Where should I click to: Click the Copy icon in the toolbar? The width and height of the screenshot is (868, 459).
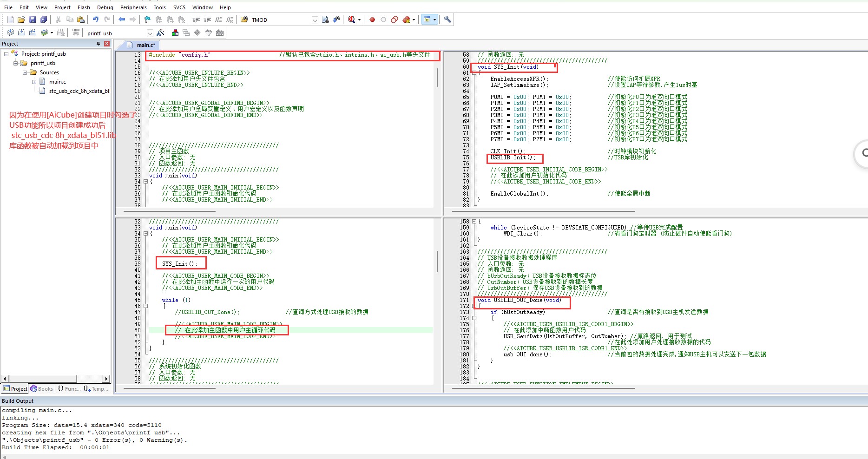[x=70, y=20]
